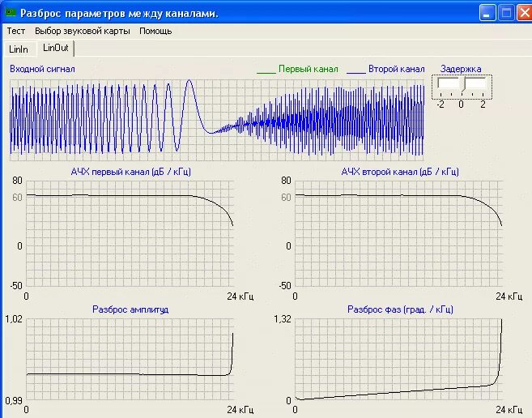This screenshot has width=532, height=418.
Task: Click the window title text
Action: [x=119, y=13]
